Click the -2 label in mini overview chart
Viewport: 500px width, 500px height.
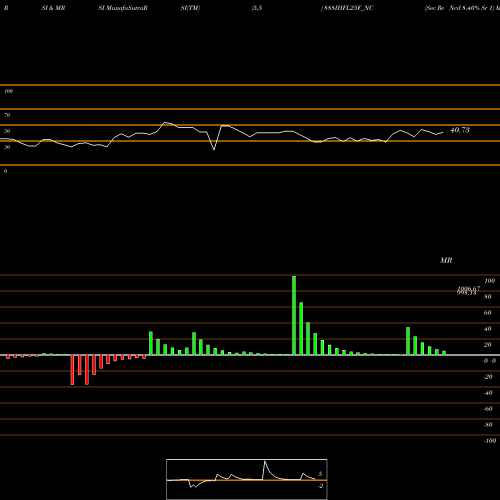(x=320, y=486)
